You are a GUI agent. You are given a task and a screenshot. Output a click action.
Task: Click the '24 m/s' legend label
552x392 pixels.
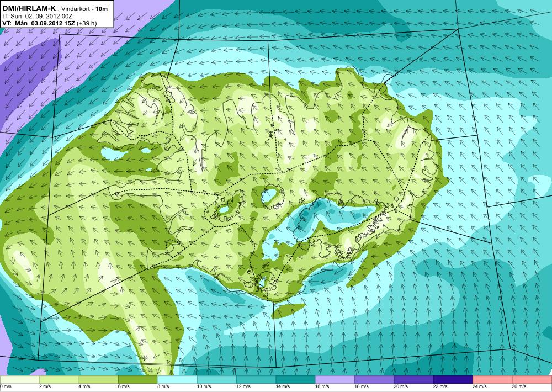(480, 386)
